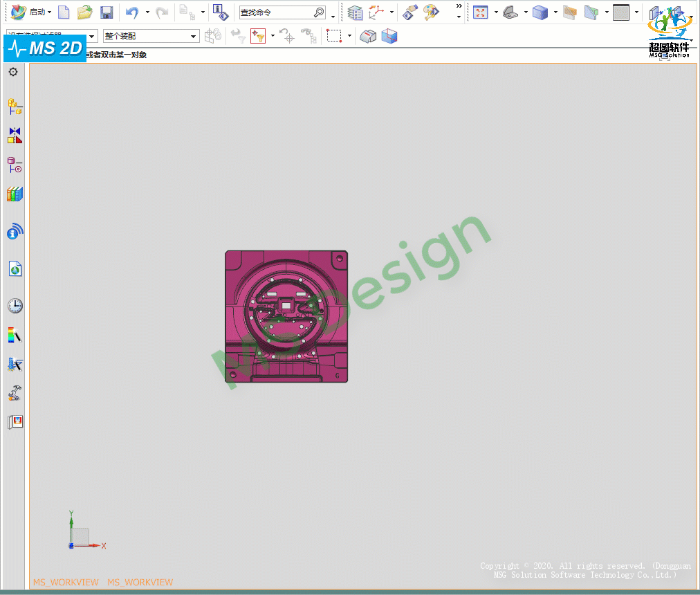
Task: Save the part with the floppy disk icon
Action: 107,12
